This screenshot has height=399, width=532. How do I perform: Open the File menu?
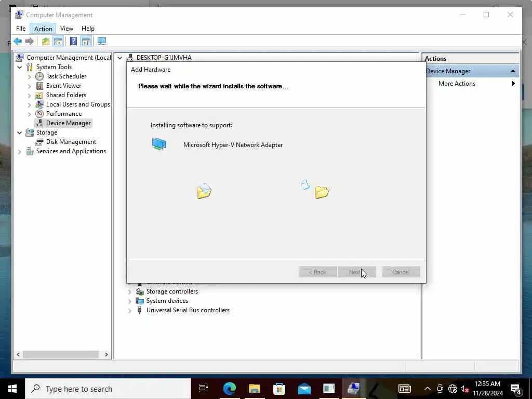[x=21, y=29]
